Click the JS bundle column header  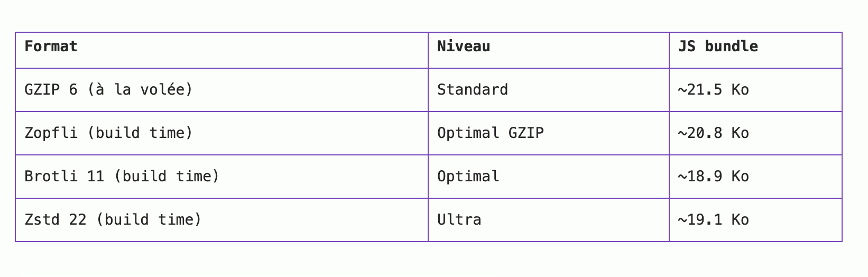717,47
